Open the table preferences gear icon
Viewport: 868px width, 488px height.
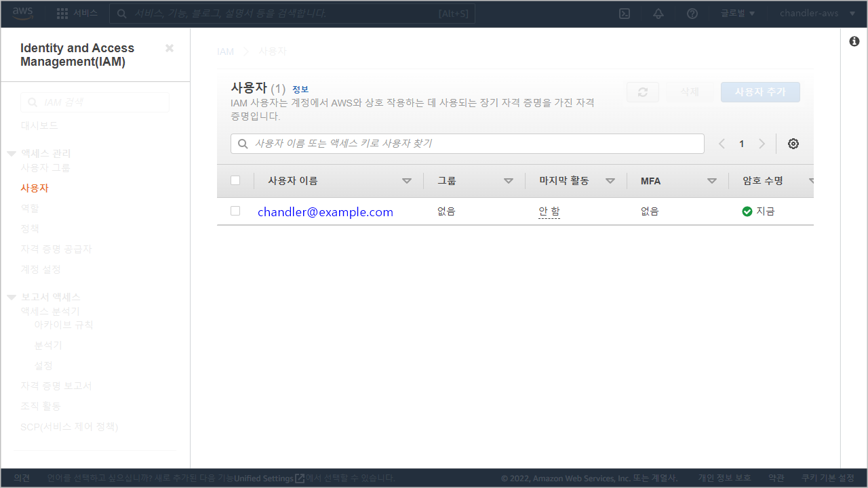tap(793, 144)
